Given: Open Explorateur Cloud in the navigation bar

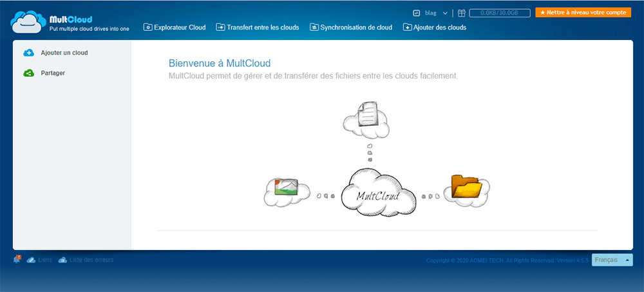Looking at the screenshot, I should [175, 28].
